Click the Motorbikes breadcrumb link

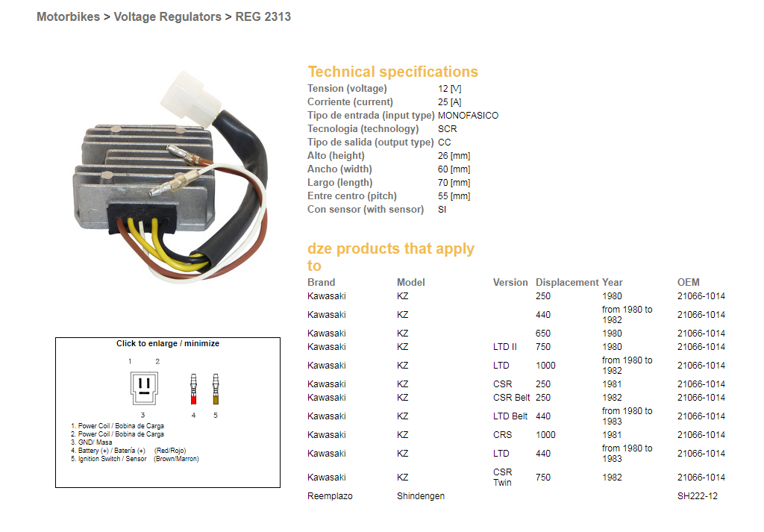[68, 16]
